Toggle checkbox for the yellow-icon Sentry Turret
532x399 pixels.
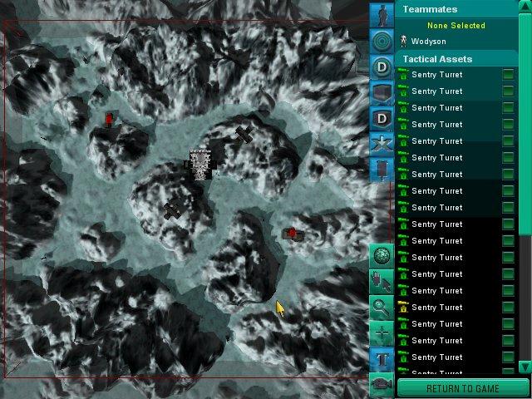click(x=508, y=308)
